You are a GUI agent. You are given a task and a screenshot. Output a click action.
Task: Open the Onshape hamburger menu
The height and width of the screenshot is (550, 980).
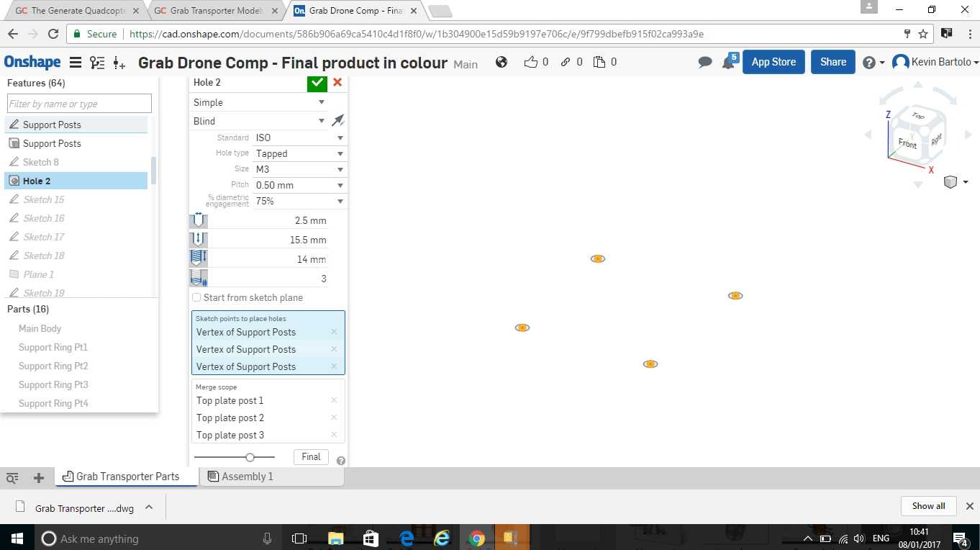75,63
